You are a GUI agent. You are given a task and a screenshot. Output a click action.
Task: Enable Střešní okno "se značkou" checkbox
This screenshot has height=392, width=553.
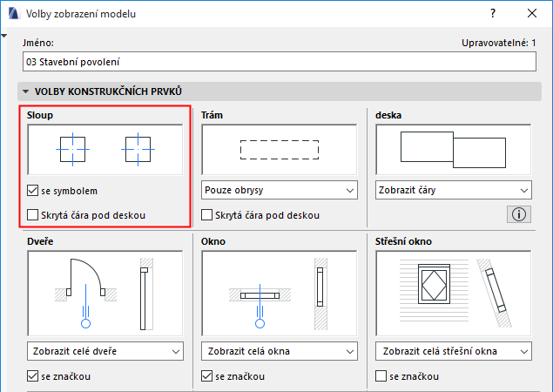tap(381, 376)
